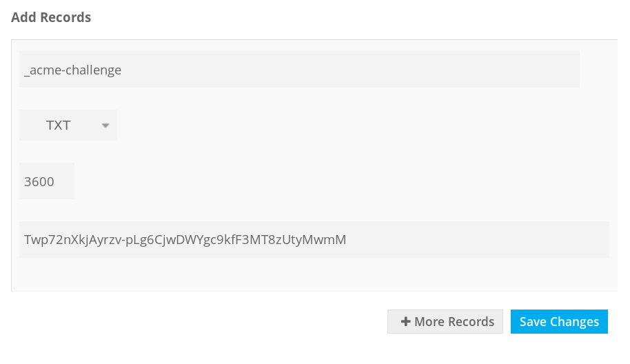
Task: Expand the record type list via TXT label
Action: tap(59, 125)
